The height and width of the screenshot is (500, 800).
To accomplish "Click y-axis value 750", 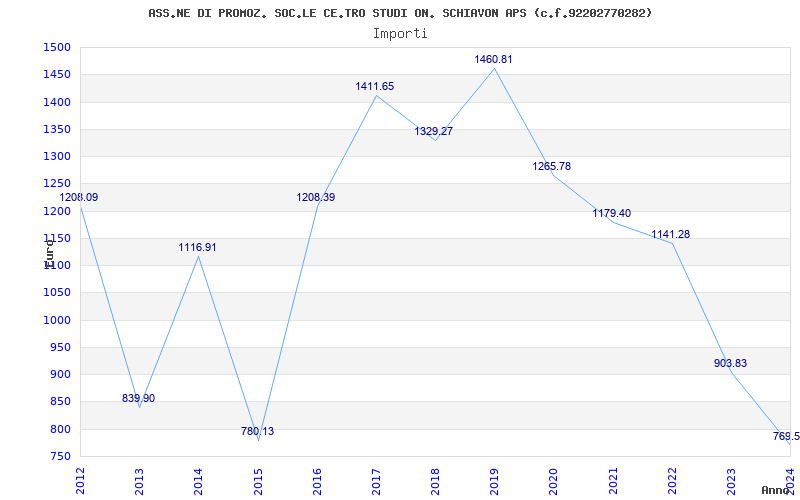I will [x=60, y=457].
